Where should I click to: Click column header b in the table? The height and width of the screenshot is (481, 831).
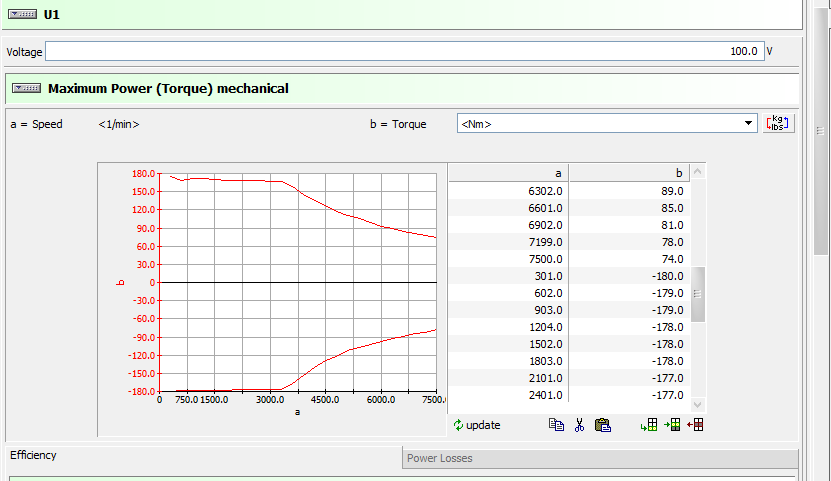click(x=629, y=173)
